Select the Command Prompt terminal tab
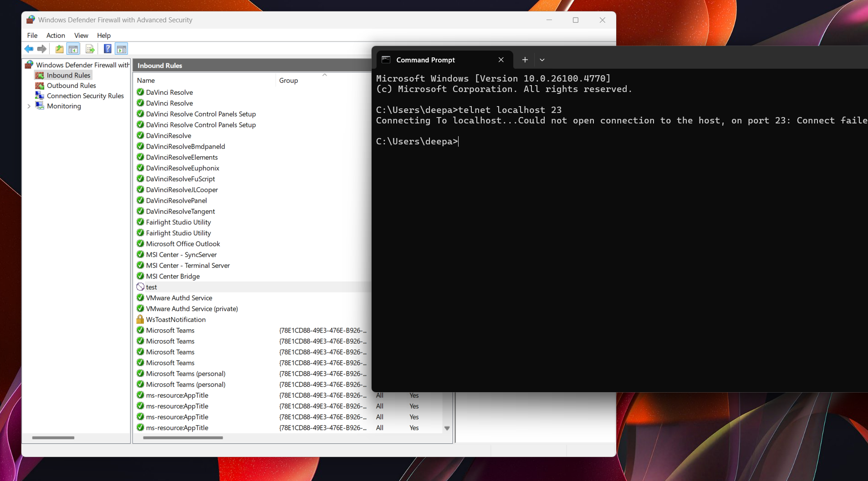Image resolution: width=868 pixels, height=481 pixels. coord(444,60)
